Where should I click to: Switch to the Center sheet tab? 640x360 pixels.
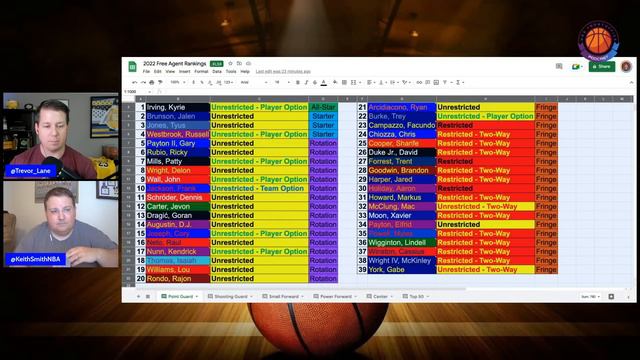(x=380, y=296)
